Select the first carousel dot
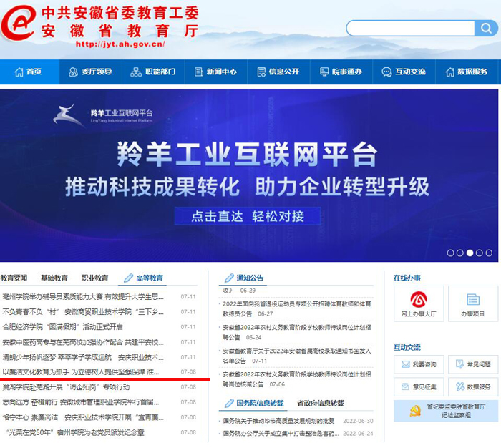 tap(450, 253)
